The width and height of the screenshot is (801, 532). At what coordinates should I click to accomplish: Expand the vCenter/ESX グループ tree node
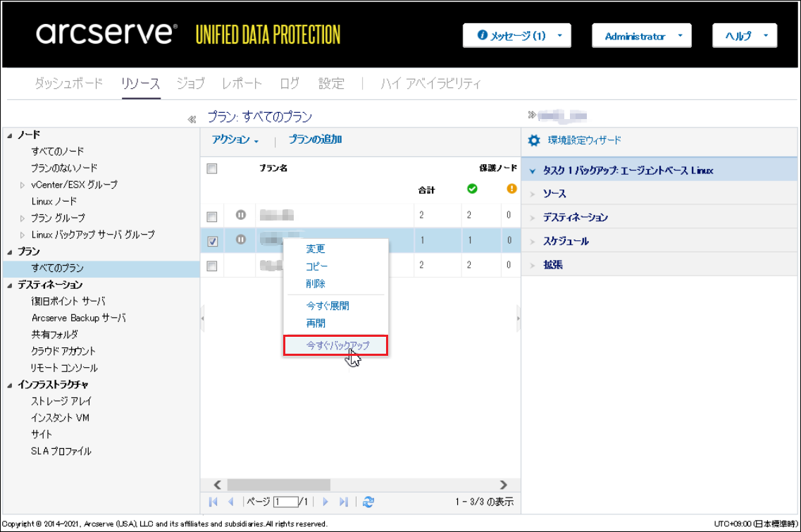point(22,185)
